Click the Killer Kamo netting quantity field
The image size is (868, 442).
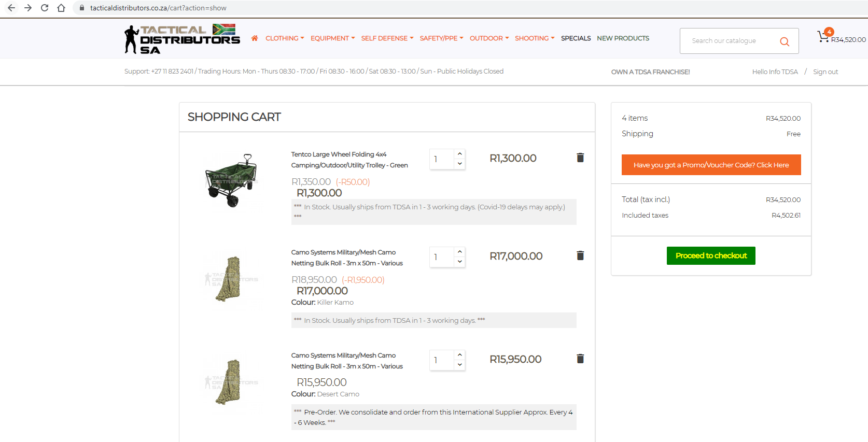pos(442,257)
